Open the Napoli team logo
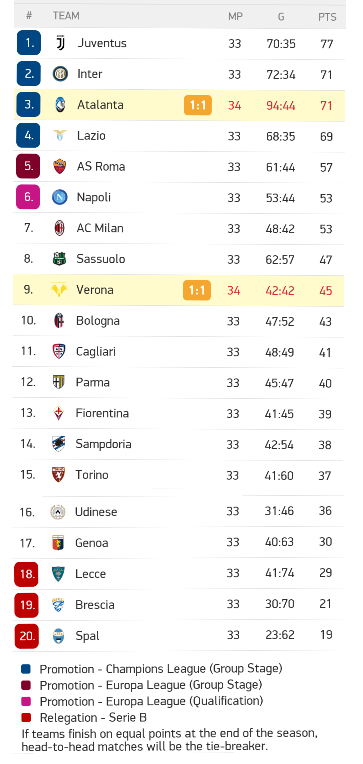363x764 pixels. [59, 197]
